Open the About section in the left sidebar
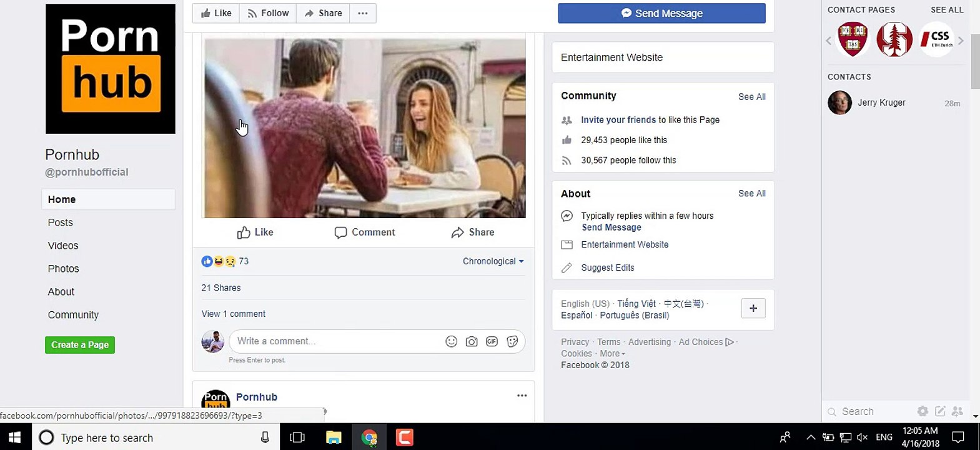980x450 pixels. [x=61, y=292]
